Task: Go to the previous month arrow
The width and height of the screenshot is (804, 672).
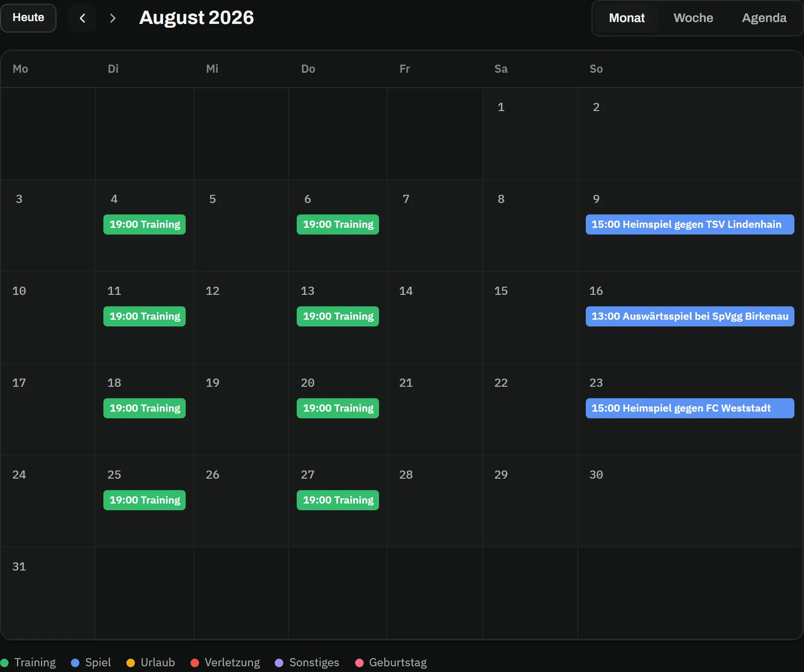Action: [82, 18]
